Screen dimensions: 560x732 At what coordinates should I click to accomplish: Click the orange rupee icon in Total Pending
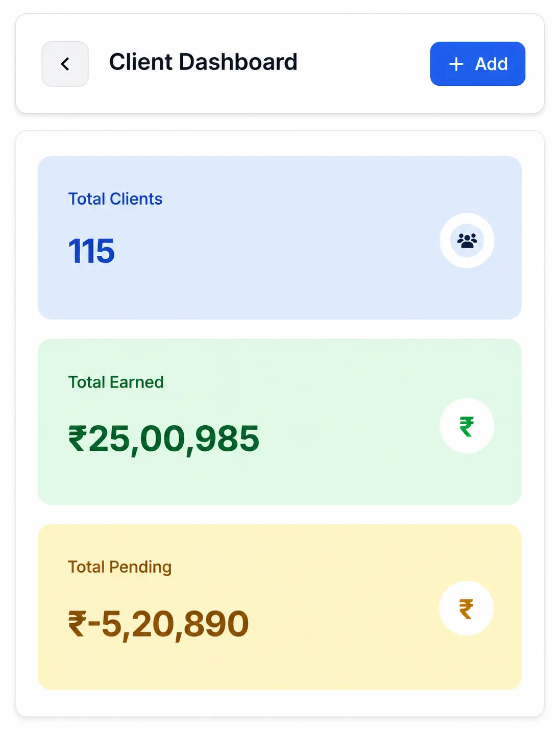[x=466, y=608]
